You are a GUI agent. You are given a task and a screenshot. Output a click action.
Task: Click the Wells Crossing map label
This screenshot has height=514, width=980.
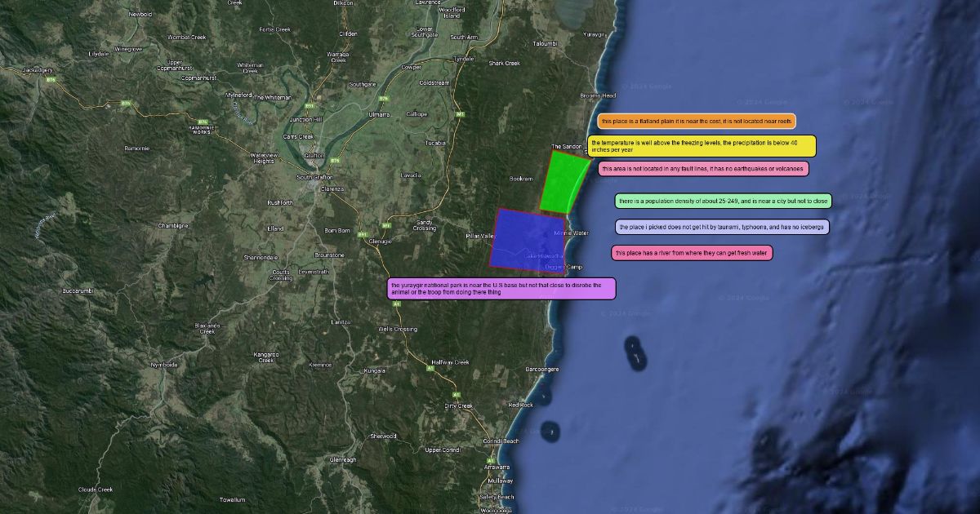click(398, 329)
